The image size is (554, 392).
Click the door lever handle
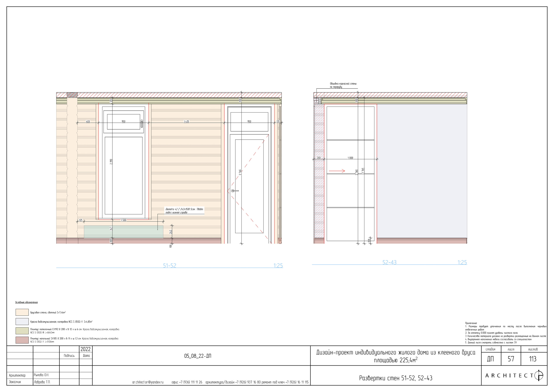[x=235, y=191]
